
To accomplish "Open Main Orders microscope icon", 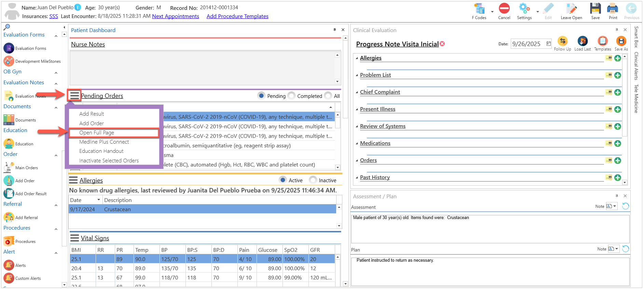I will click(x=9, y=168).
